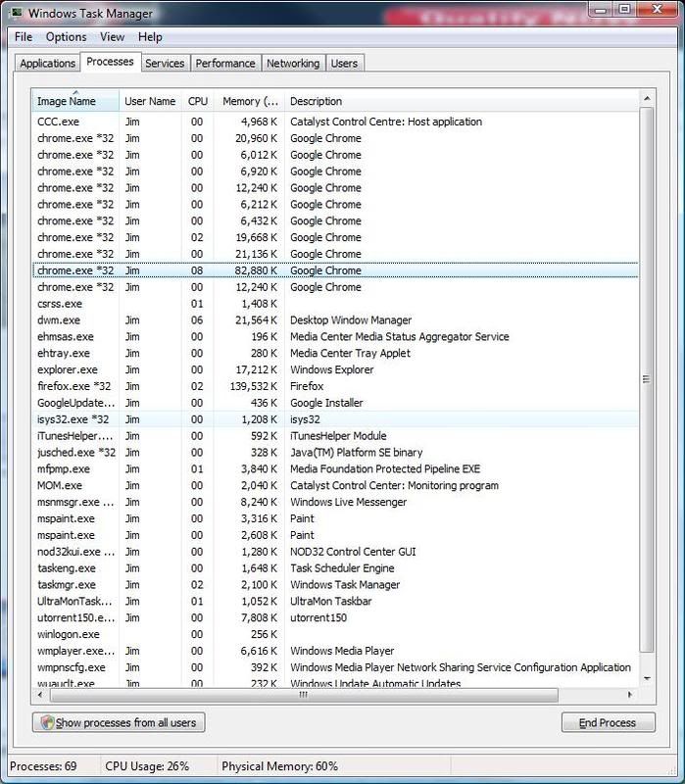
Task: Switch to the Applications tab
Action: click(x=47, y=64)
